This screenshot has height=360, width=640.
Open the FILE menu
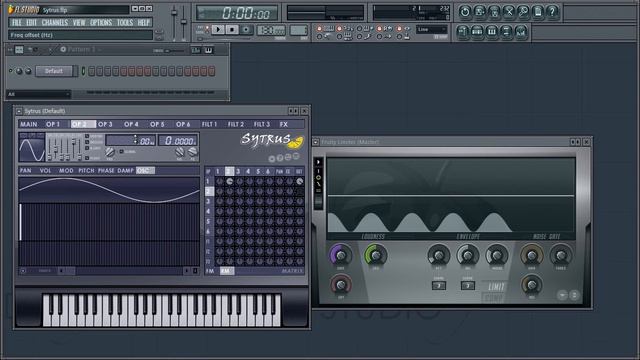click(x=16, y=22)
